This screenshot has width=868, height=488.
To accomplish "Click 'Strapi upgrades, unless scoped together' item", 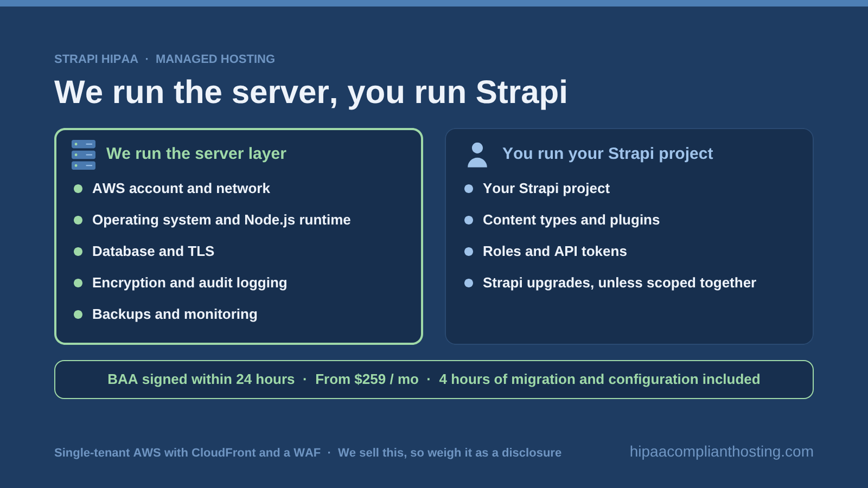I will point(620,282).
